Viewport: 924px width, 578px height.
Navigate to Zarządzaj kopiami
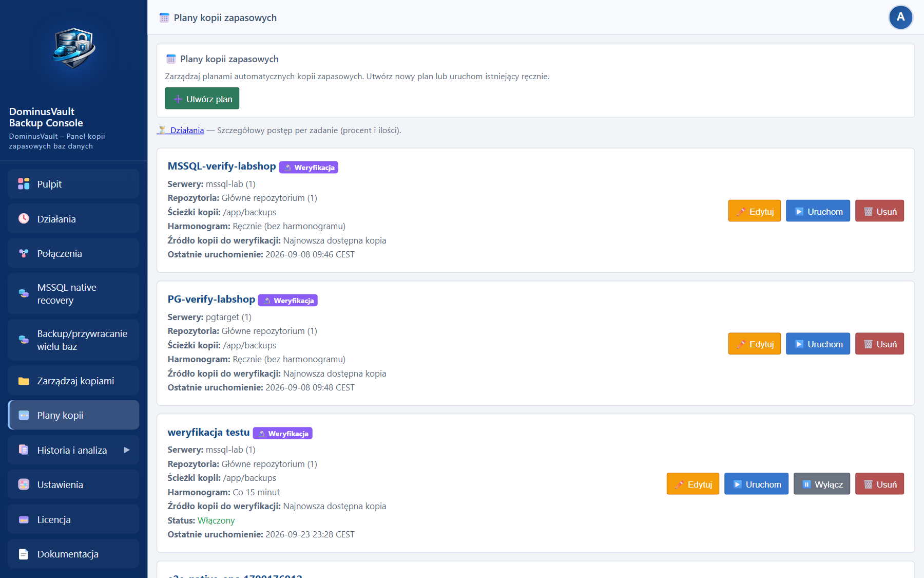tap(73, 381)
